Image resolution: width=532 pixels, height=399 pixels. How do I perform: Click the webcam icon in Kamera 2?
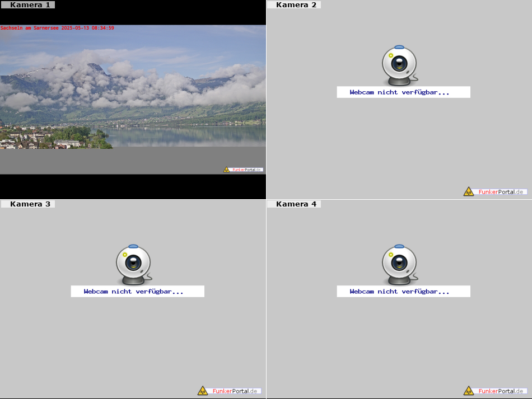(400, 65)
